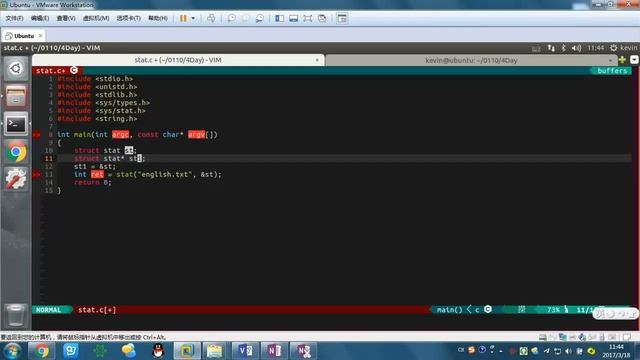Viewport: 640px width, 360px height.
Task: Click the #include <sys/stat.h> line
Action: click(x=101, y=111)
